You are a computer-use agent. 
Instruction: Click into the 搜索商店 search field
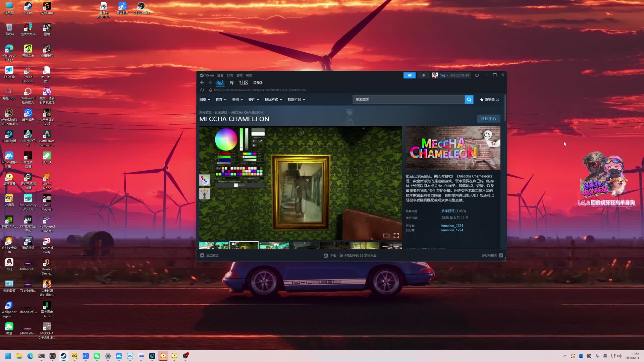pos(409,100)
